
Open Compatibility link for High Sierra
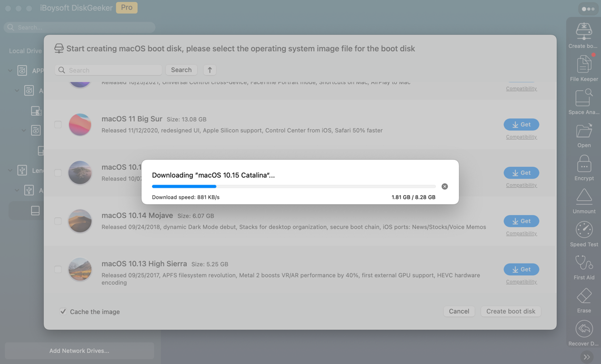pos(521,282)
